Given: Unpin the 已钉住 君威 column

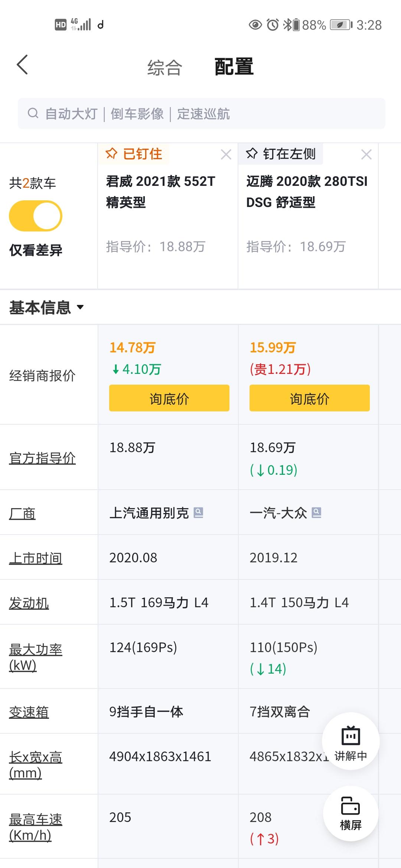Looking at the screenshot, I should pyautogui.click(x=134, y=154).
